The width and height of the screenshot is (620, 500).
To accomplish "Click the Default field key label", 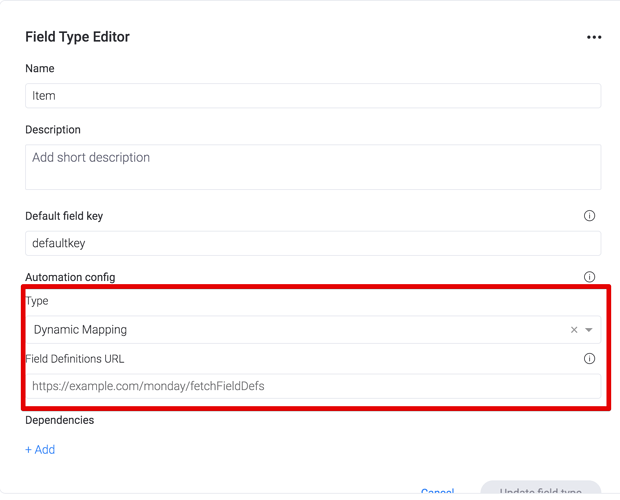I will [64, 216].
